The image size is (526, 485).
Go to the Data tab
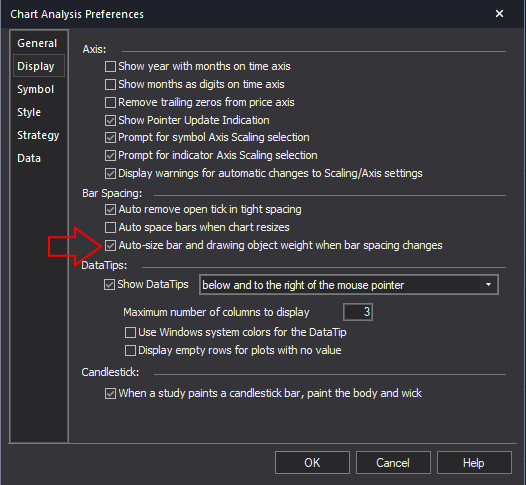tap(29, 158)
